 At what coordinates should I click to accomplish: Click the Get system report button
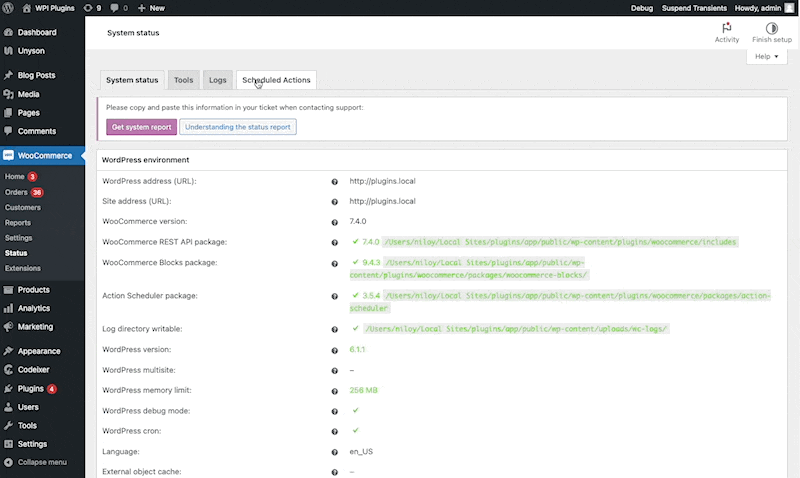click(x=141, y=127)
